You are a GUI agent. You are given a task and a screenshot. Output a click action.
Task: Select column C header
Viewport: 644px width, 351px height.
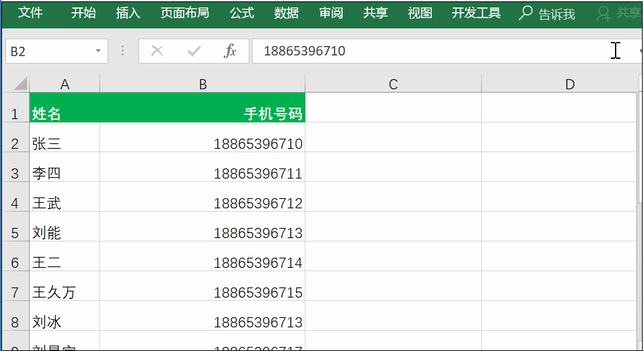393,84
